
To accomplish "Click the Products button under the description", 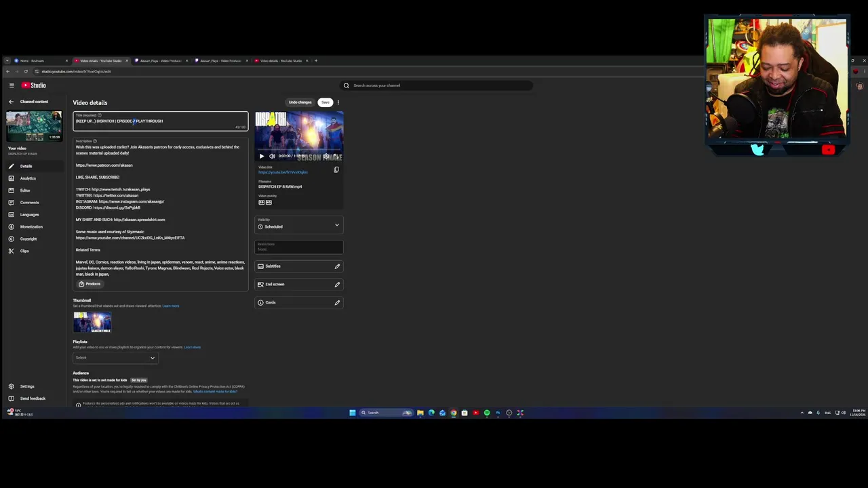I will pyautogui.click(x=90, y=284).
